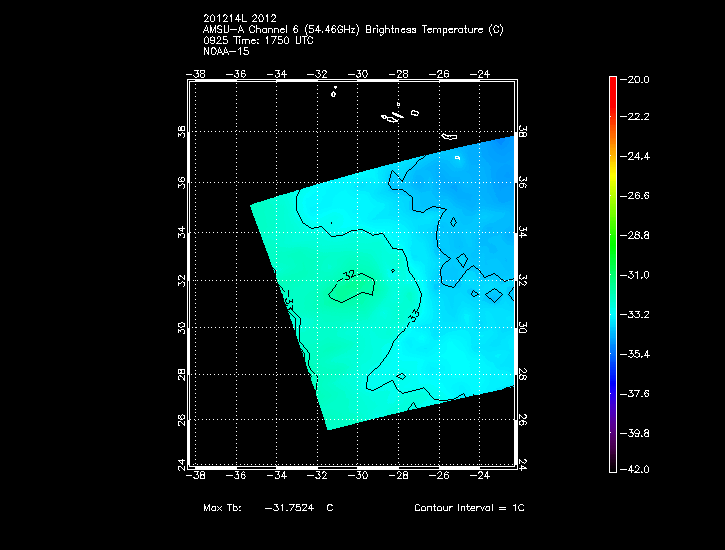Click the -32 contour label on the map
Viewport: 725px width, 550px height.
tap(349, 274)
